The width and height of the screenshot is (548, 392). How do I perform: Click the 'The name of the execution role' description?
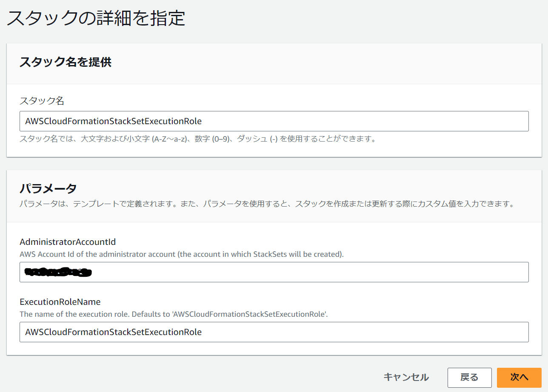(174, 314)
